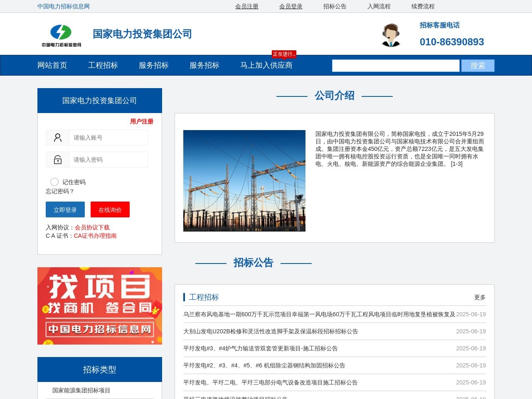Click the China Power Bidding site logo

[x=61, y=35]
